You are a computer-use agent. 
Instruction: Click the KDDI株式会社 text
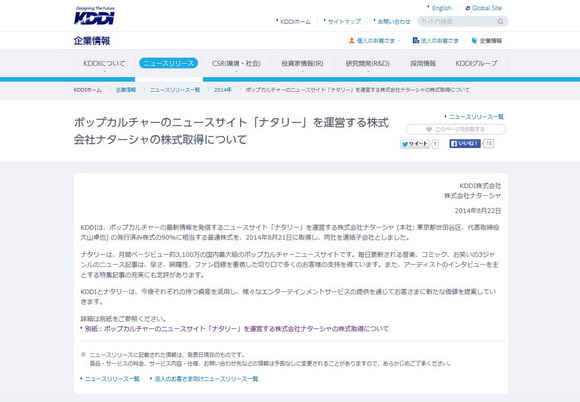tap(480, 186)
